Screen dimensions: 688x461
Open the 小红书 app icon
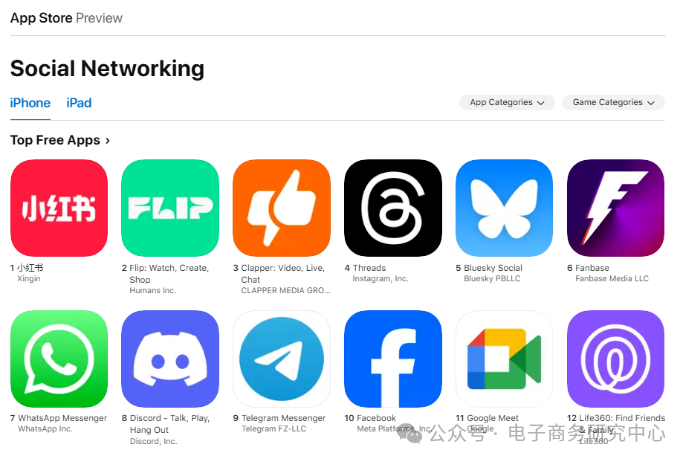(59, 208)
